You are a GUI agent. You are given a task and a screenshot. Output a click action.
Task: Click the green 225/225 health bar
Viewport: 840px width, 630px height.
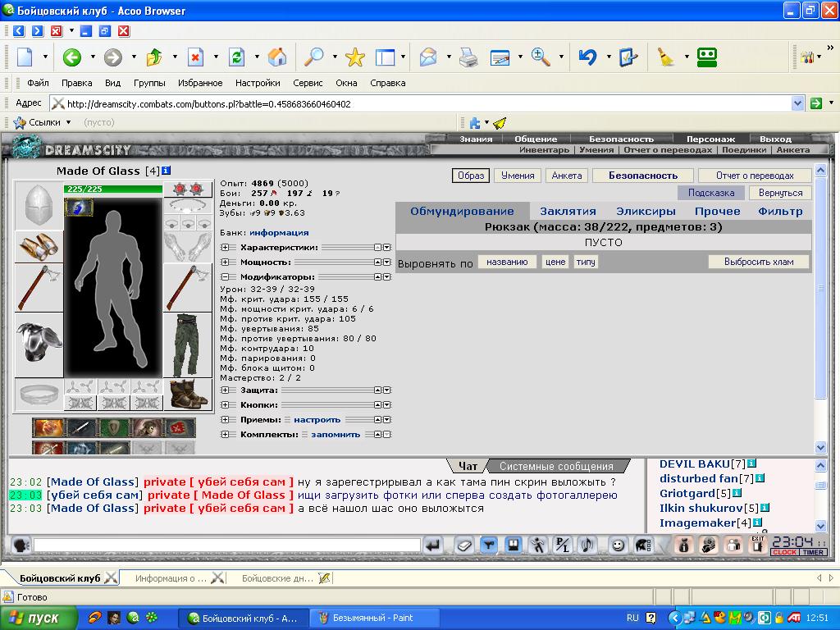[113, 189]
